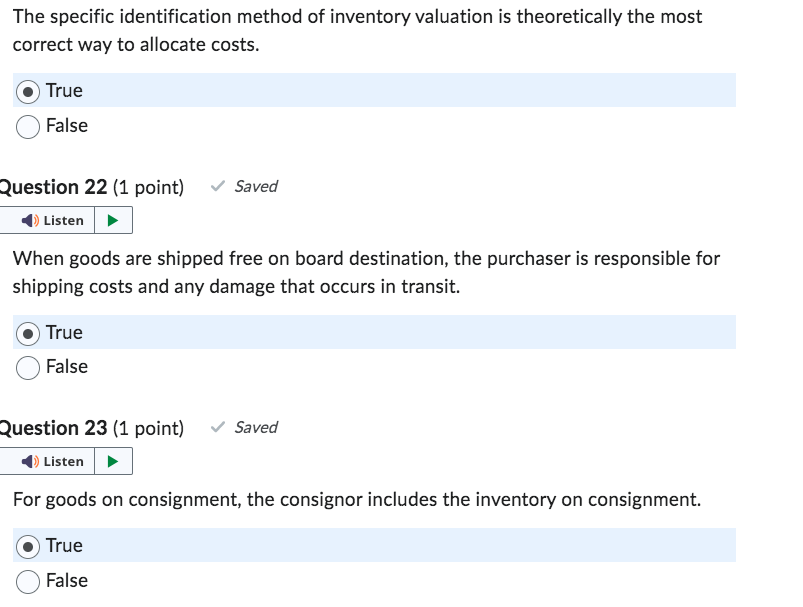Click the Saved checkmark beside Question 22
803x607 pixels.
point(216,186)
